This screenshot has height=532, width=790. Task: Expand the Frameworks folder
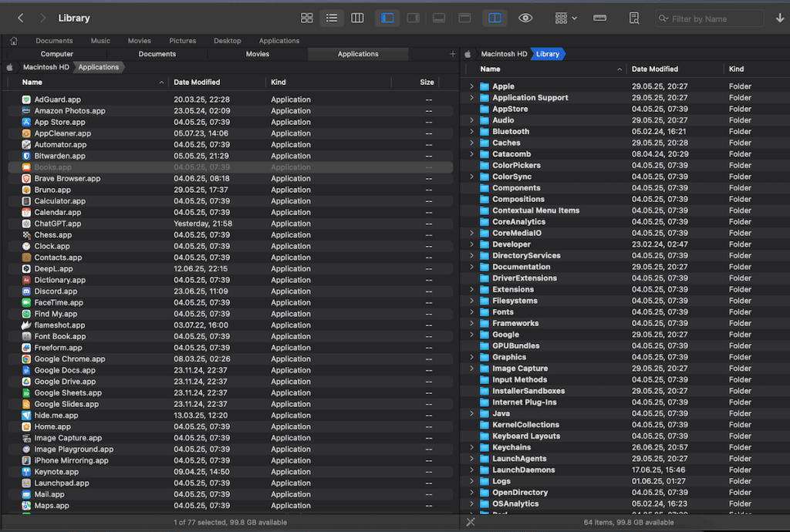[x=471, y=323]
